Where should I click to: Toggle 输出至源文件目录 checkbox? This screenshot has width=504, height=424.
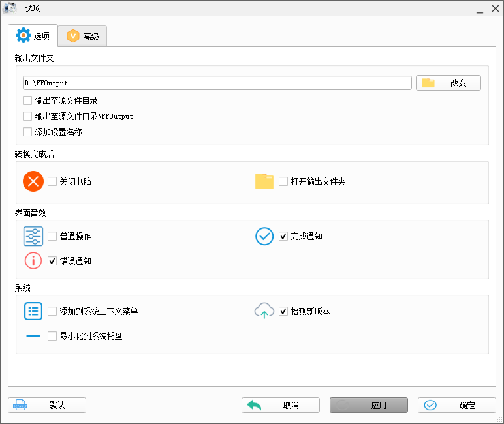[27, 100]
